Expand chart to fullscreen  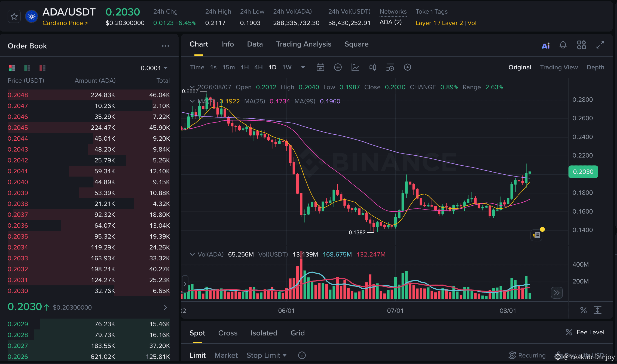[x=600, y=45]
